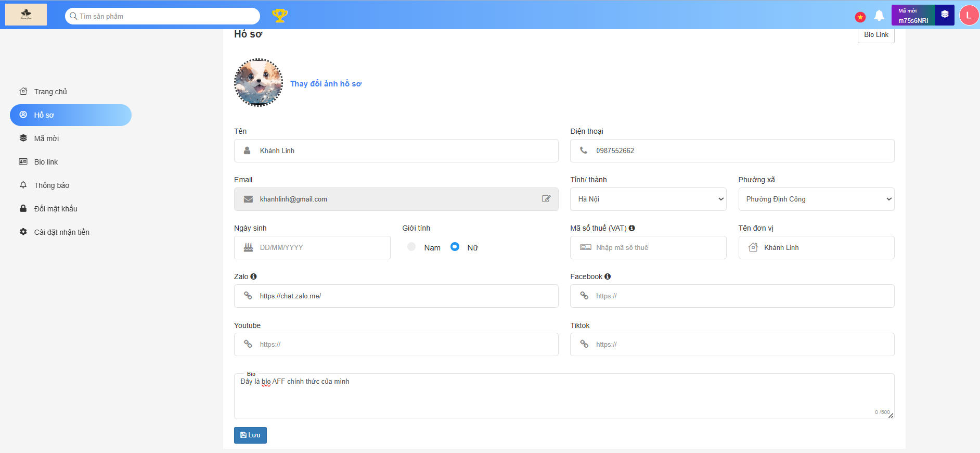Click the profile photo thumbnail
Screen dimensions: 980x453
click(x=259, y=82)
